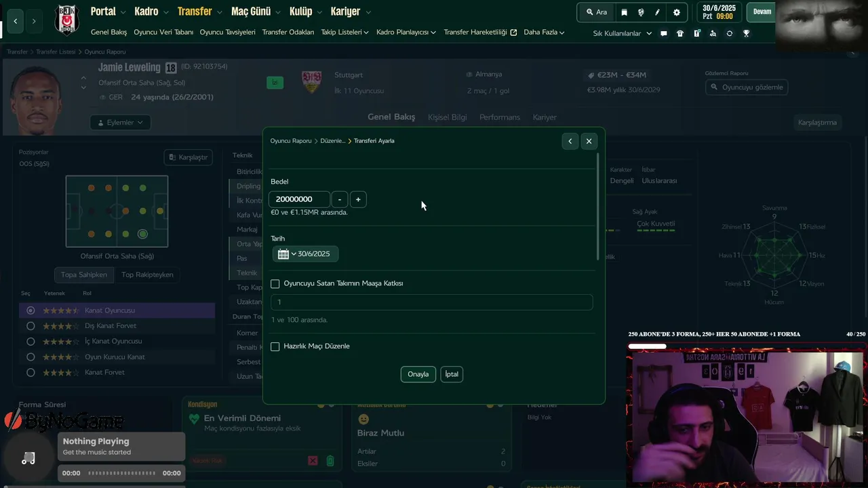Click the previous player up chevron
This screenshot has height=488, width=868.
[83, 78]
